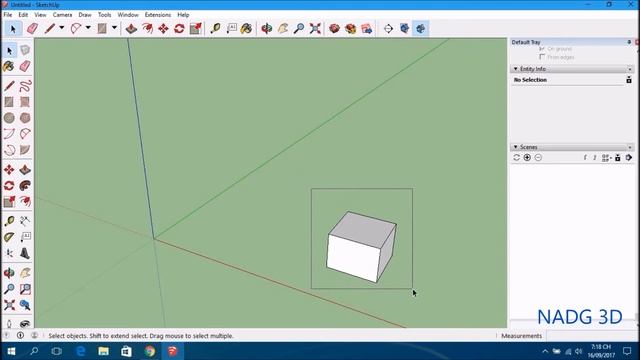Image resolution: width=640 pixels, height=360 pixels.
Task: Activate the Follow Me tool in left palette
Action: click(25, 186)
